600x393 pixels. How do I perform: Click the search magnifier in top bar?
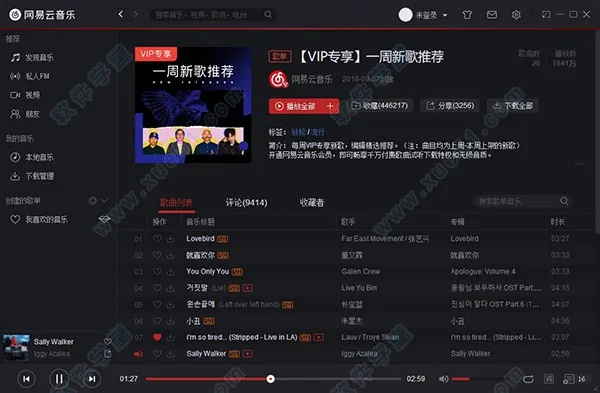[268, 15]
